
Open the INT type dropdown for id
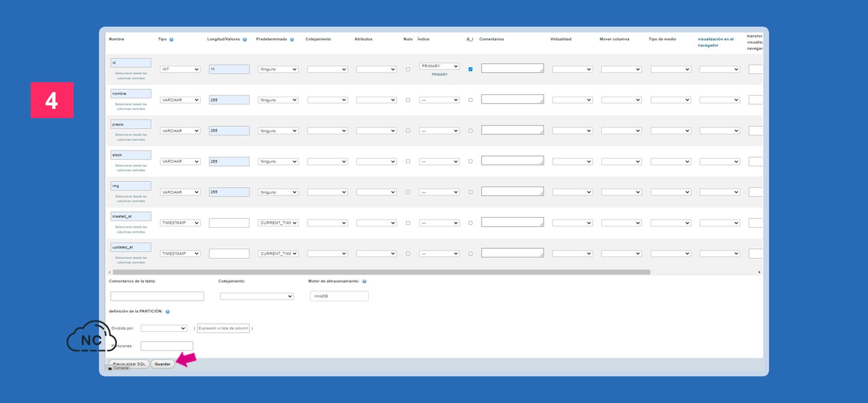pos(181,69)
